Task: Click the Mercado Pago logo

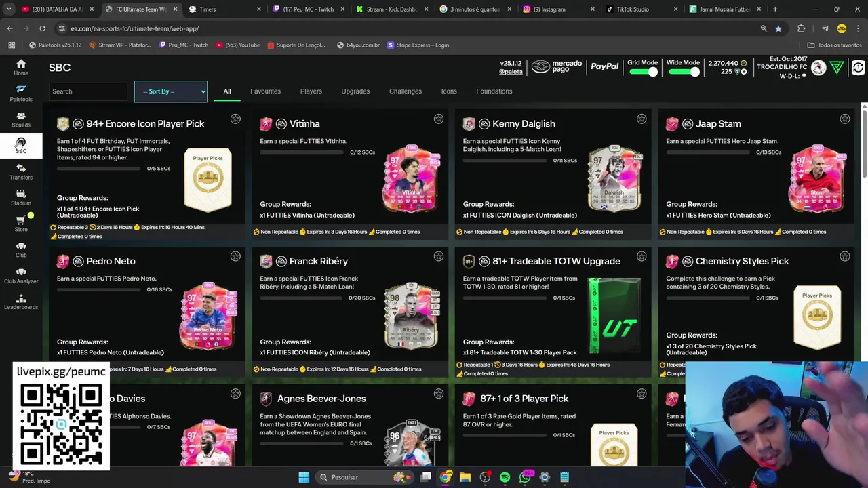Action: 557,66
